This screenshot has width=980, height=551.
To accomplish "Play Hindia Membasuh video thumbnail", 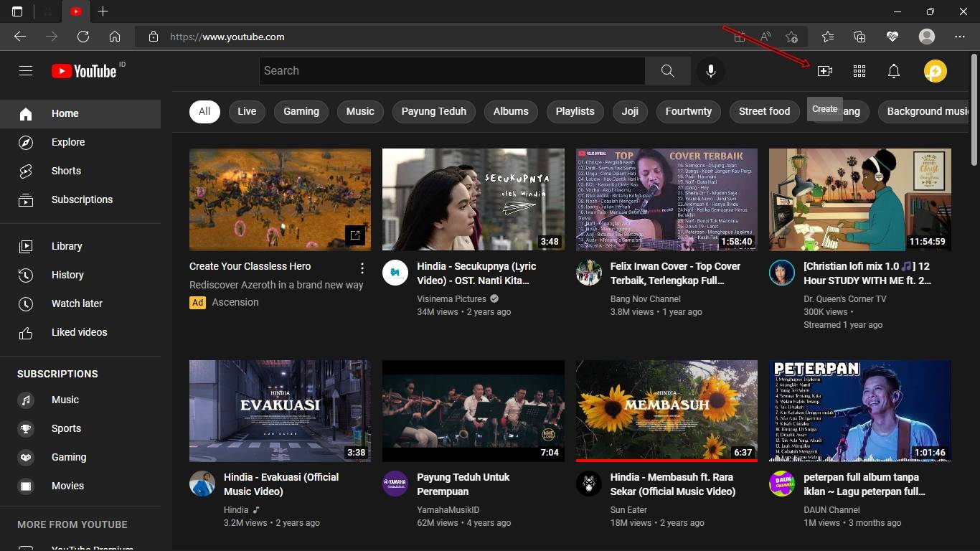I will click(x=666, y=410).
